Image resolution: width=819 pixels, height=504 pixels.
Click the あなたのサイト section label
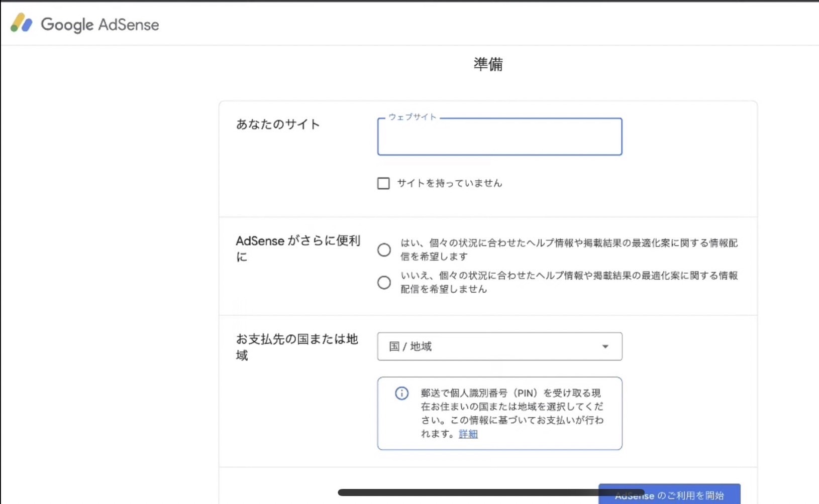[278, 124]
